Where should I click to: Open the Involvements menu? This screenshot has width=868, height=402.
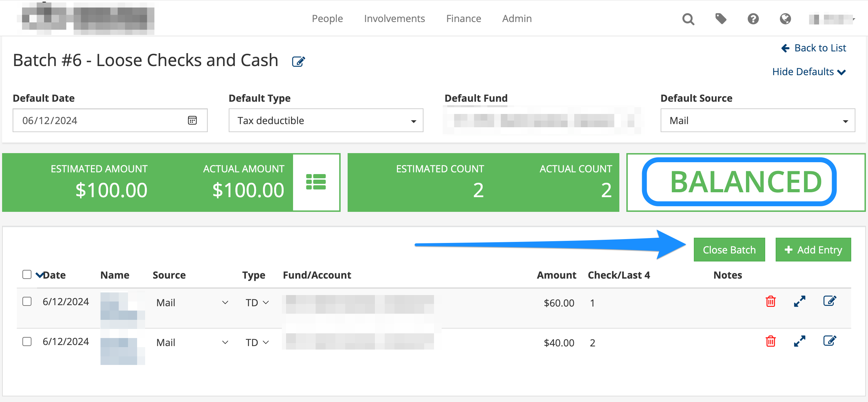click(x=394, y=19)
